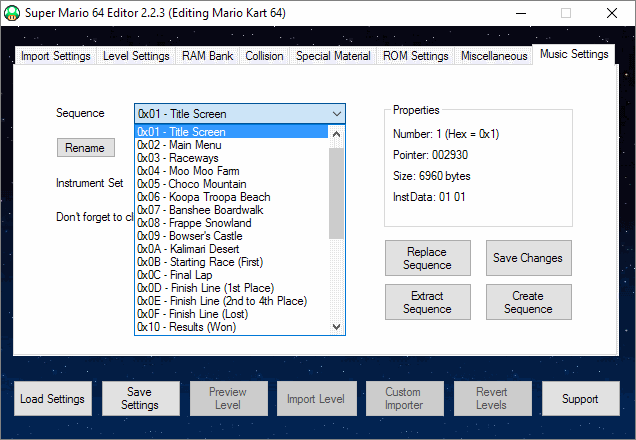Click the InstData: 01 01 text
The image size is (636, 440).
pos(429,197)
